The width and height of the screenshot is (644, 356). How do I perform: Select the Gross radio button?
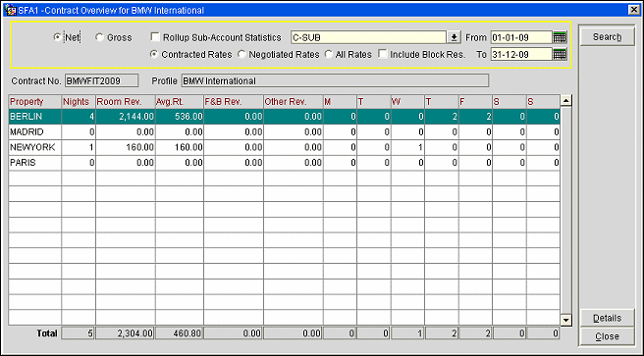pos(99,37)
